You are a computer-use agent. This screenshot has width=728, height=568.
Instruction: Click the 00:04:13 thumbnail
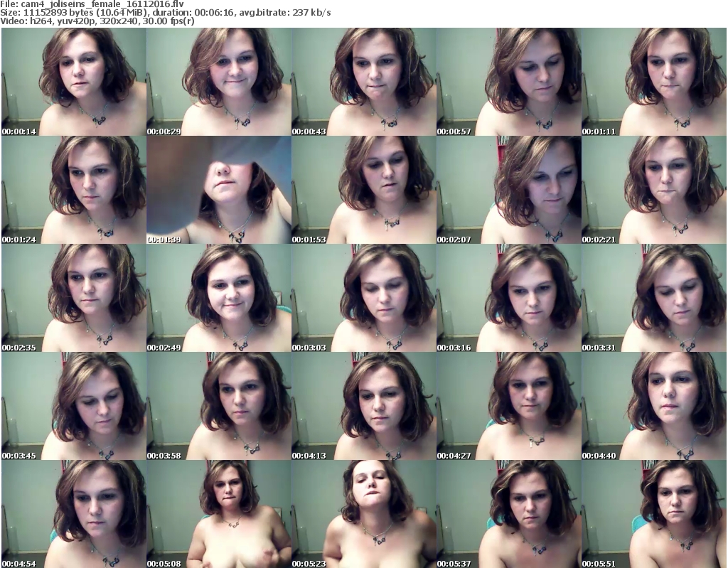pyautogui.click(x=363, y=406)
